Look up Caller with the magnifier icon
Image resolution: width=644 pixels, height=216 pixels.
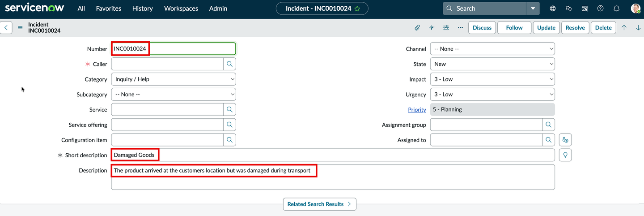[x=229, y=64]
